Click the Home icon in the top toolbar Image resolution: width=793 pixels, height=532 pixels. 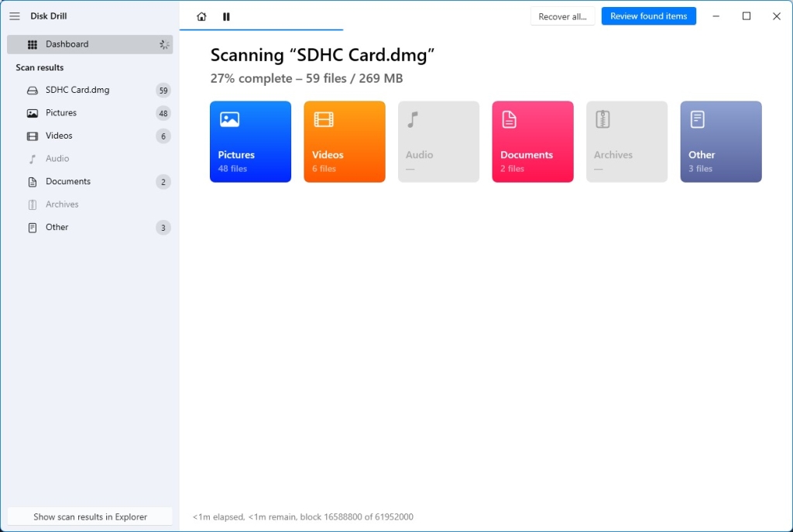pyautogui.click(x=201, y=15)
